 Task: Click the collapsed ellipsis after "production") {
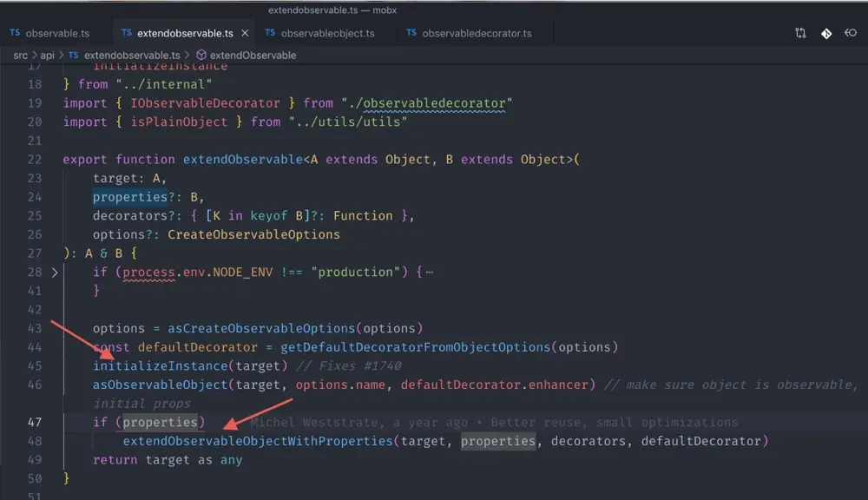tap(430, 273)
